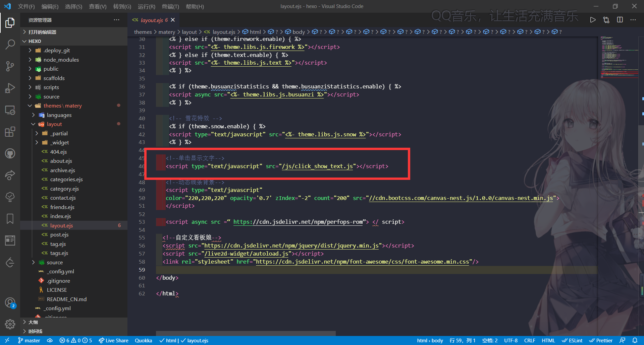Open changes with the compare icon
Screen dimensions: 644x345
[x=606, y=20]
